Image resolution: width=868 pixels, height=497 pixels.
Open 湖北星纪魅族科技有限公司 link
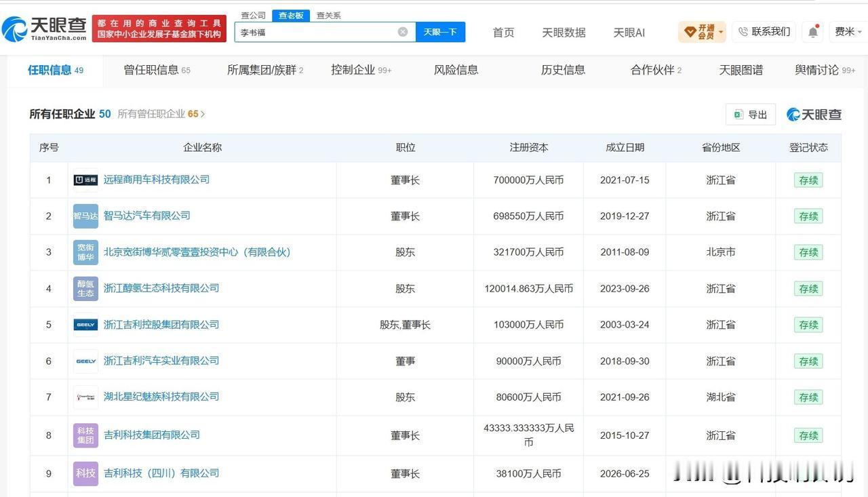click(x=161, y=397)
